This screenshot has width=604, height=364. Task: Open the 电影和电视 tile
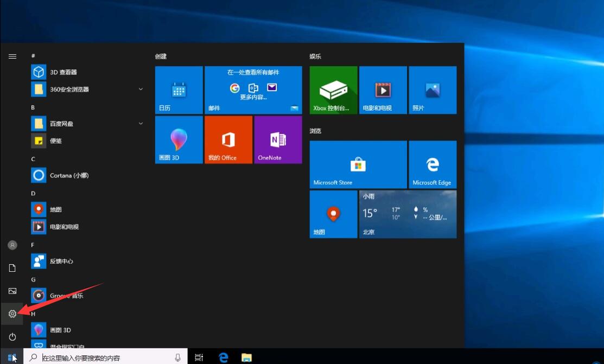383,90
